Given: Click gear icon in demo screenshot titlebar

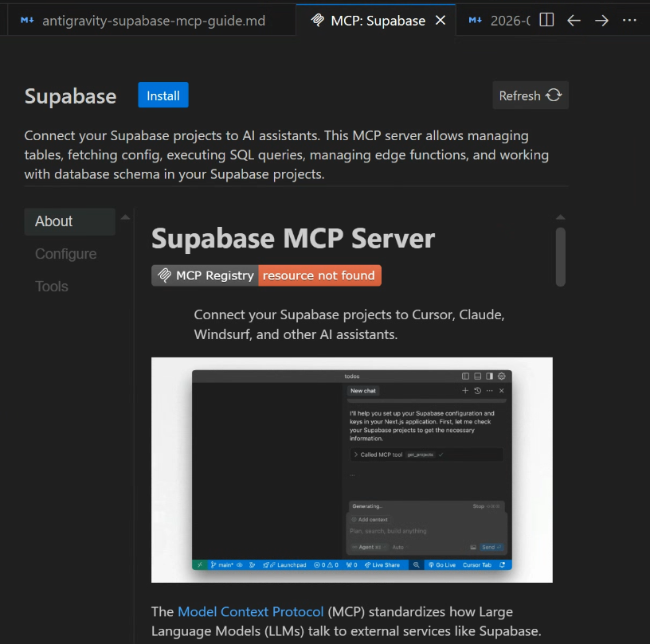Looking at the screenshot, I should point(502,376).
